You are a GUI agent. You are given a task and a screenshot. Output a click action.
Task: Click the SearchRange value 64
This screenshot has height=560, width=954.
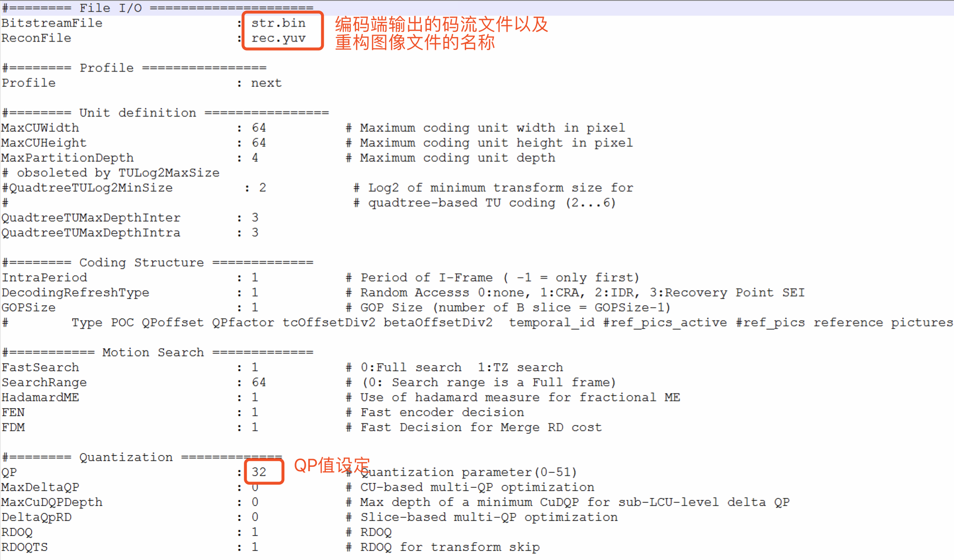coord(259,382)
